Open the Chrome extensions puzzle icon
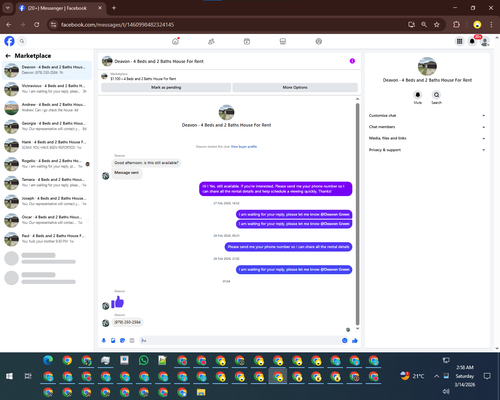 pos(456,25)
